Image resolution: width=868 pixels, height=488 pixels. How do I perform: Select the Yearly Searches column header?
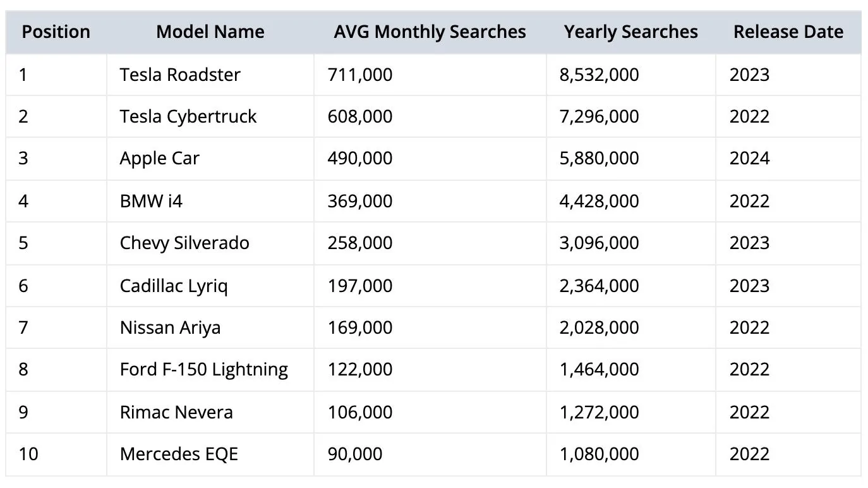point(631,32)
